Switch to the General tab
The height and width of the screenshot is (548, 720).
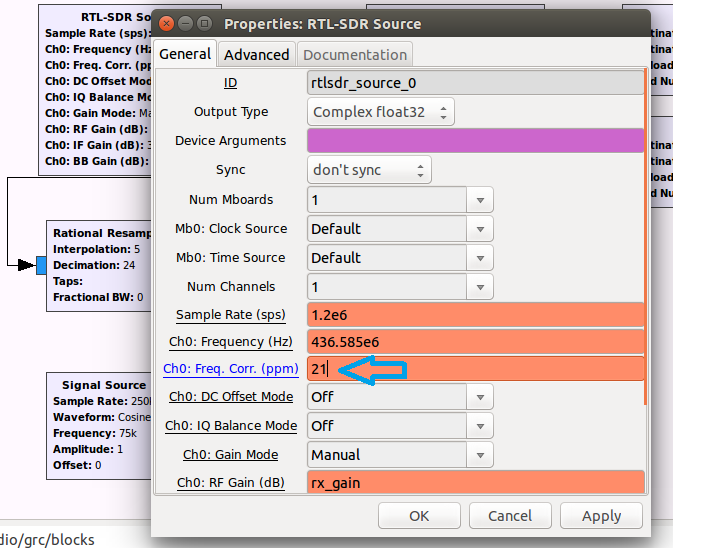pos(185,54)
